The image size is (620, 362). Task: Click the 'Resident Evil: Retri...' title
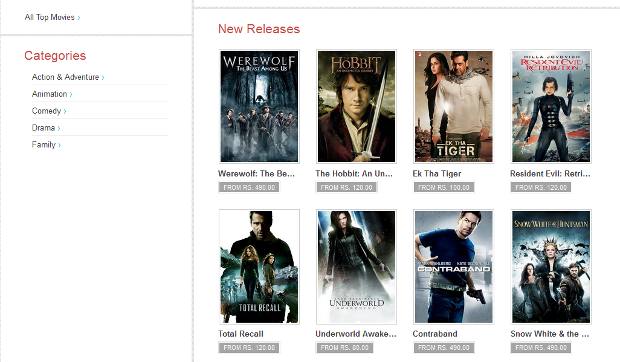[x=550, y=173]
